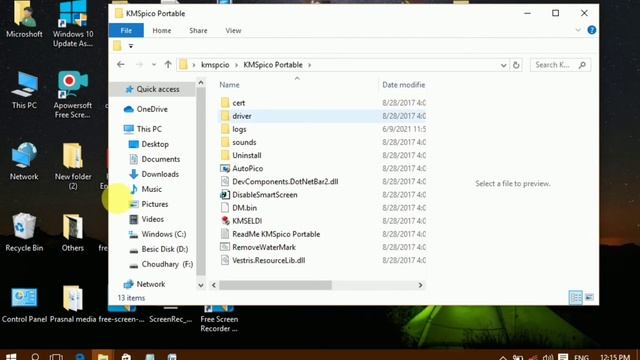Image resolution: width=640 pixels, height=360 pixels.
Task: Open the logs folder
Action: tap(239, 129)
